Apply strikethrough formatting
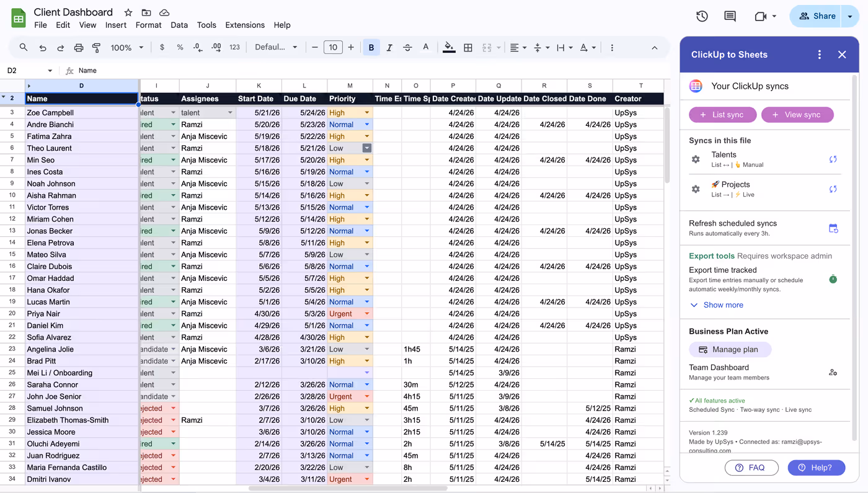Image resolution: width=868 pixels, height=493 pixels. coord(407,48)
